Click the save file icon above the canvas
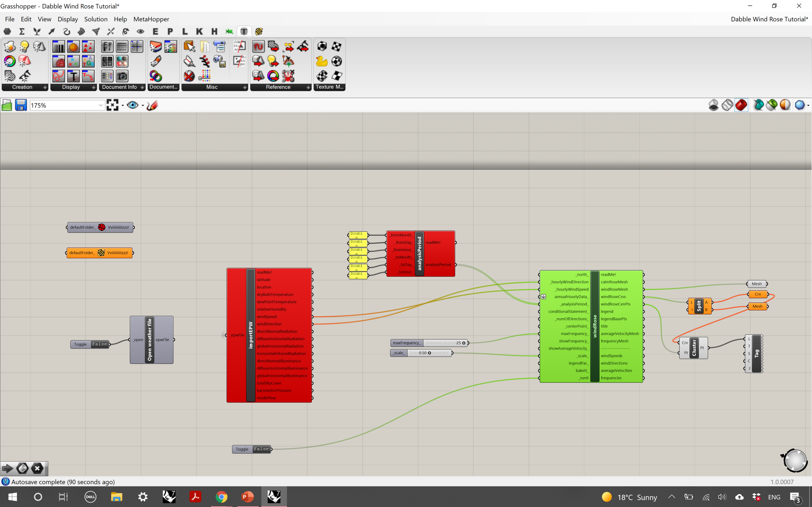 [x=21, y=105]
